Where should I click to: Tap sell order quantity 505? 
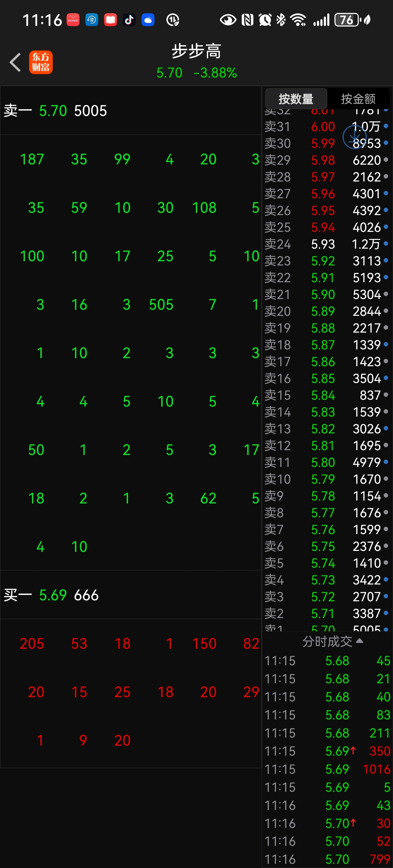161,305
